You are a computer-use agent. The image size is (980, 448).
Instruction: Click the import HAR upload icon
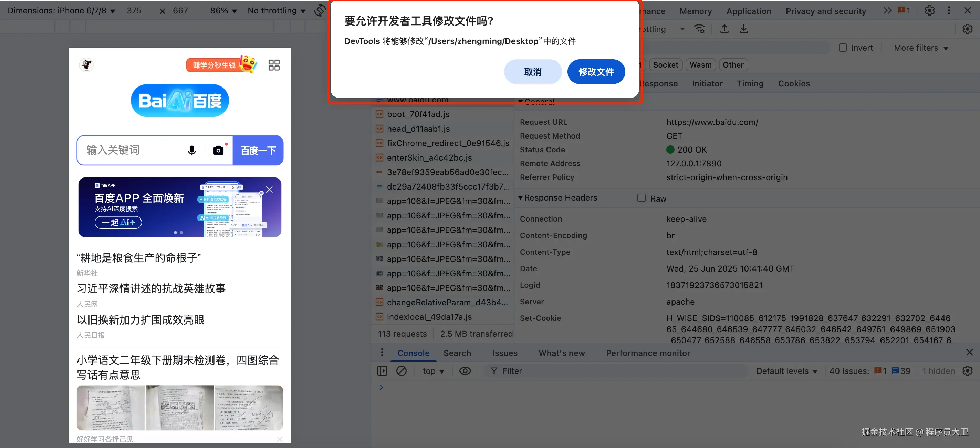click(724, 29)
